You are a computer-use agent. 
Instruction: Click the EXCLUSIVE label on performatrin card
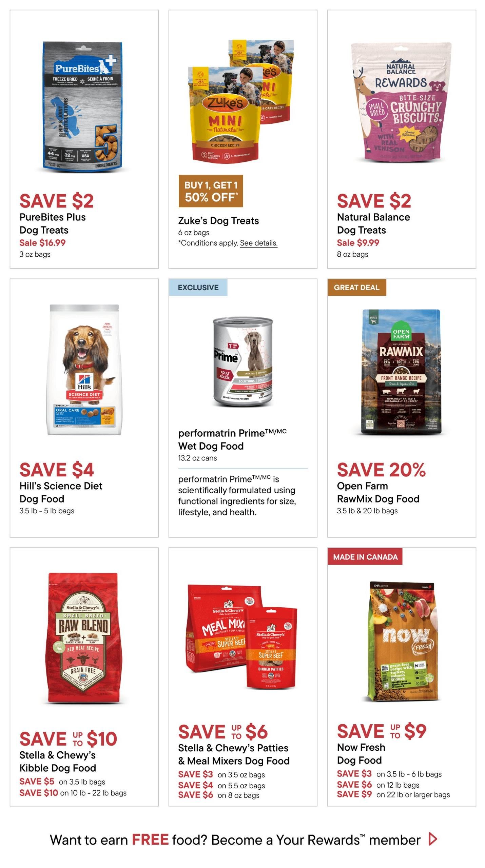(198, 288)
